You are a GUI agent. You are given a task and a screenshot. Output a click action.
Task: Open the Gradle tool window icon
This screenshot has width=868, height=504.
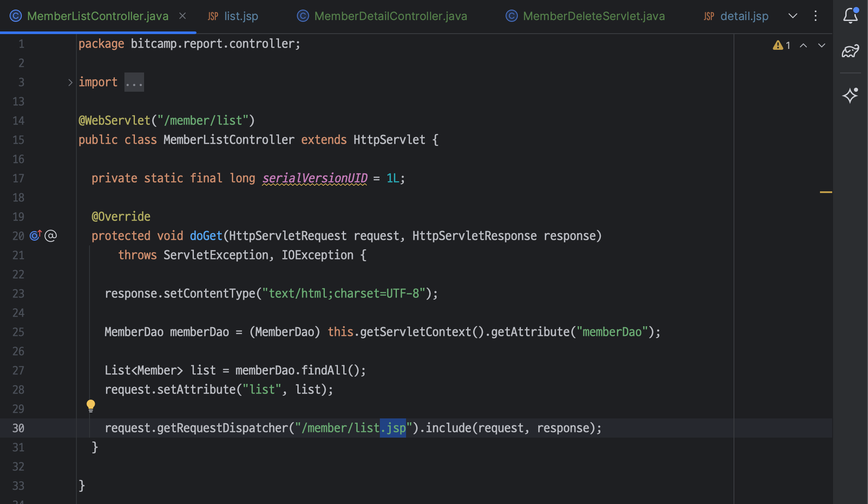click(x=850, y=51)
